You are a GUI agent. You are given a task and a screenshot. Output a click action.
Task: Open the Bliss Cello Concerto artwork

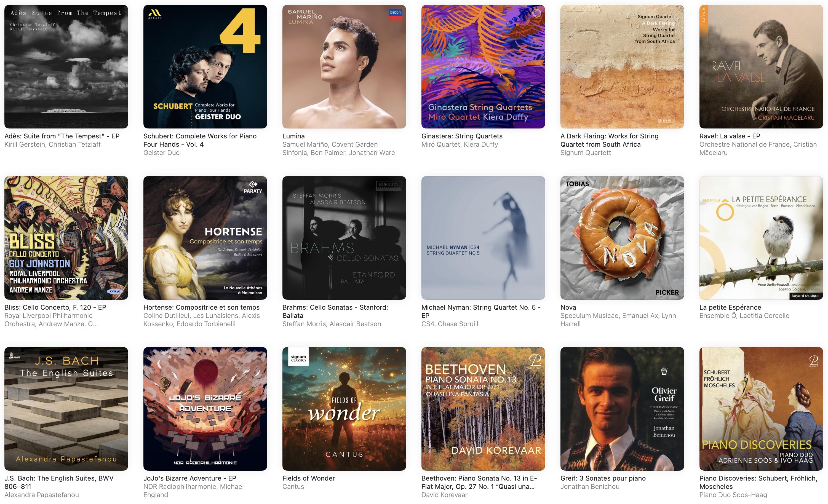click(x=66, y=238)
